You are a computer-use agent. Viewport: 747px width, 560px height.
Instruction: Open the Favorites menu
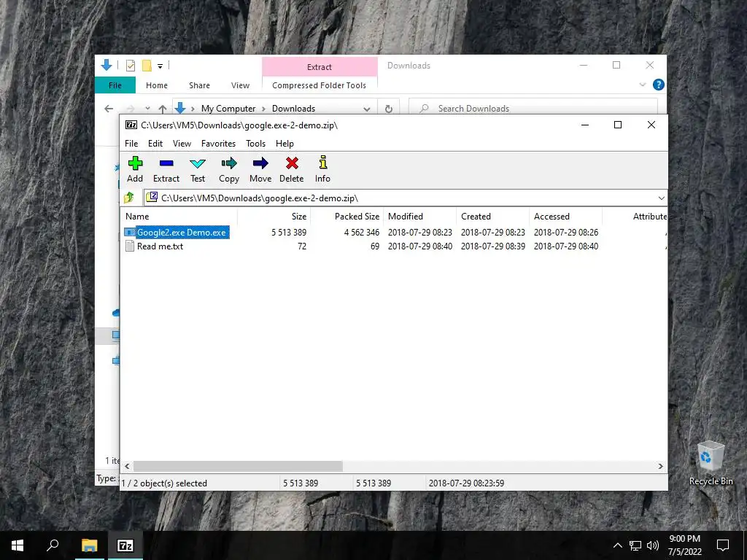coord(218,144)
